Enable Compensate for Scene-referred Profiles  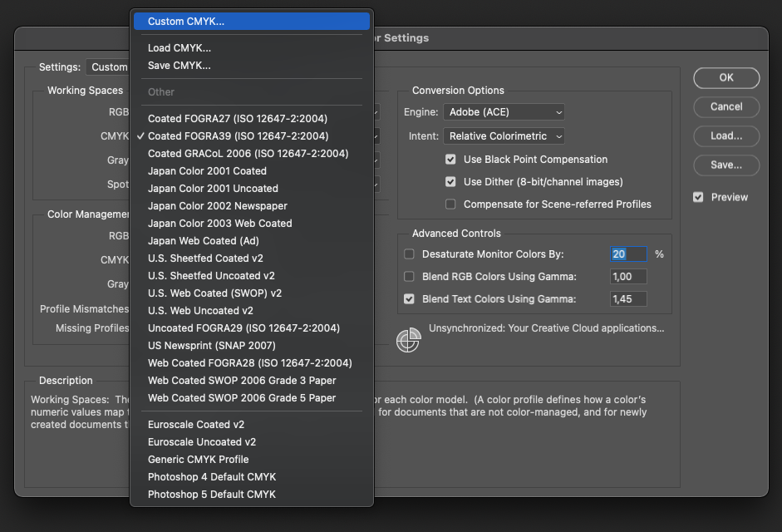(x=450, y=204)
